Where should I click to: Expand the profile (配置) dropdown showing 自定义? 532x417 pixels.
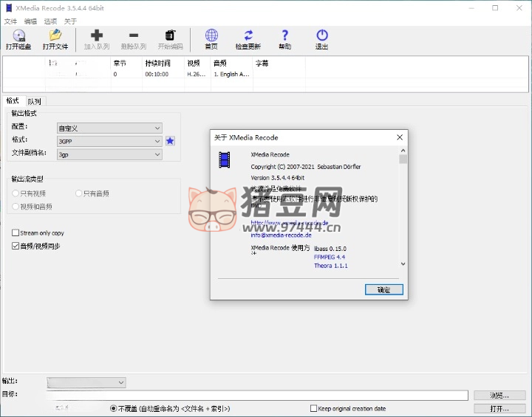point(109,128)
